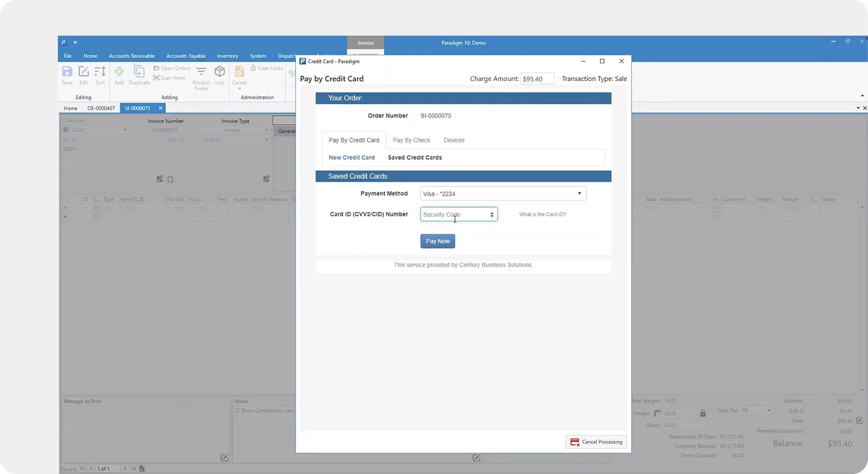Screen dimensions: 868x474
Task: Expand the Cancel dropdown arrow in Administration
Action: tap(239, 89)
